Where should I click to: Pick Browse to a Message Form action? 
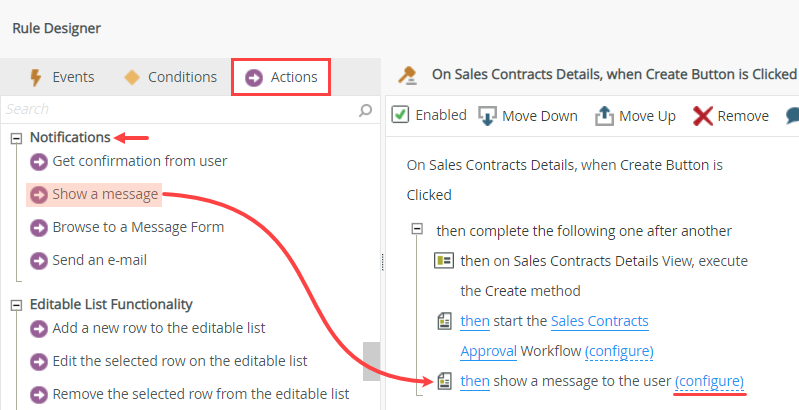tap(138, 227)
